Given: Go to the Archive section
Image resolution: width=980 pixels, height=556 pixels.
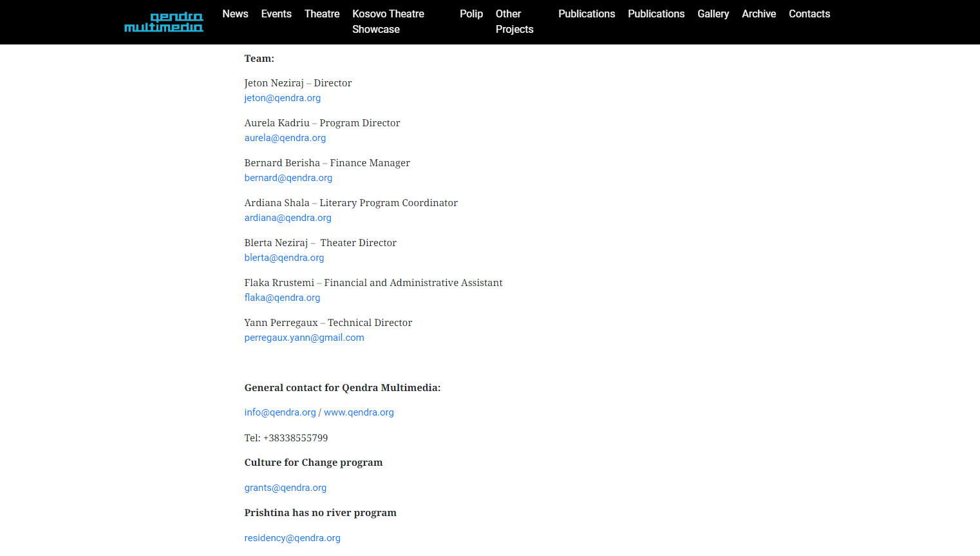Looking at the screenshot, I should pos(759,14).
